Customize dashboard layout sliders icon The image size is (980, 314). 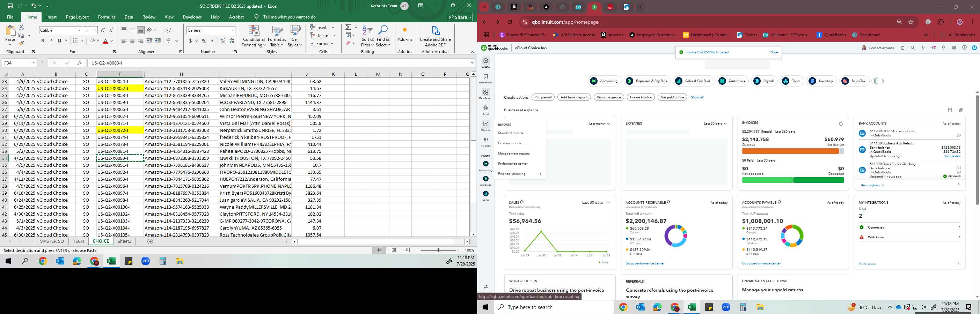[950, 110]
